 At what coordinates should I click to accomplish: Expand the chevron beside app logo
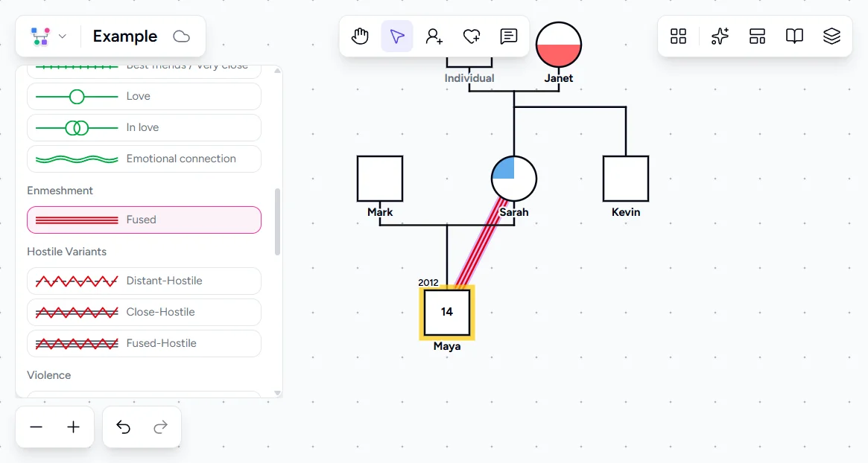tap(63, 36)
